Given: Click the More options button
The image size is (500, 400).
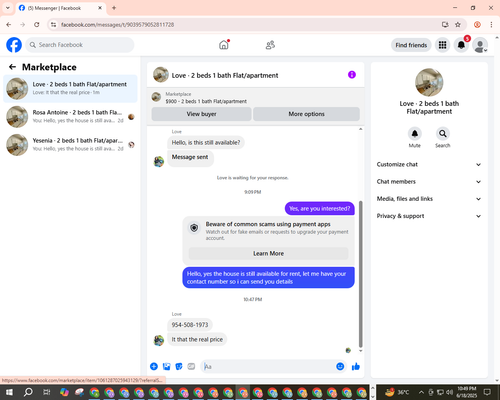Looking at the screenshot, I should pyautogui.click(x=306, y=114).
